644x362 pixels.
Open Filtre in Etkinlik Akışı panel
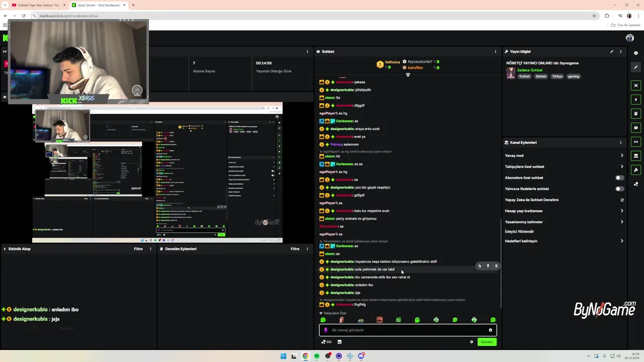coord(138,249)
